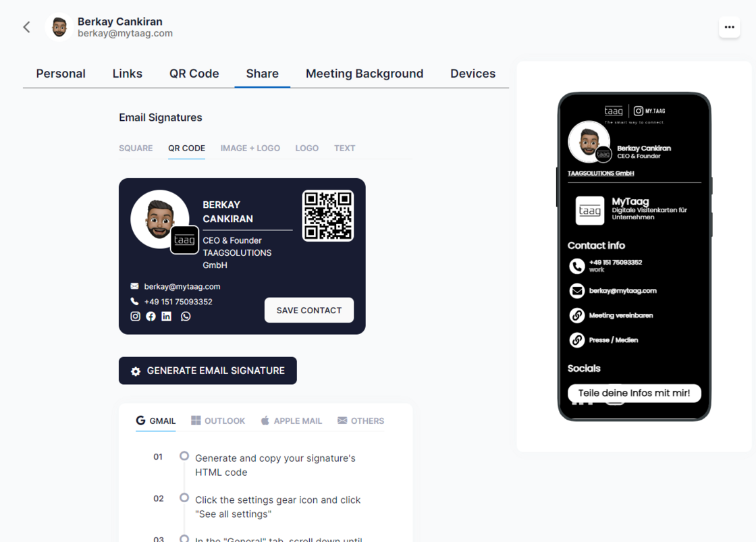
Task: Click the WhatsApp icon in signature card
Action: tap(186, 317)
